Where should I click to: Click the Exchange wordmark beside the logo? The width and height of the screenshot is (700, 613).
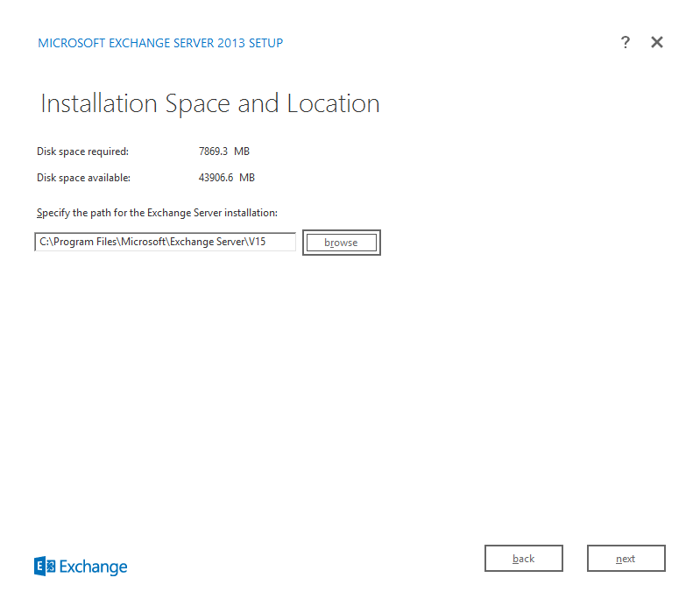93,567
